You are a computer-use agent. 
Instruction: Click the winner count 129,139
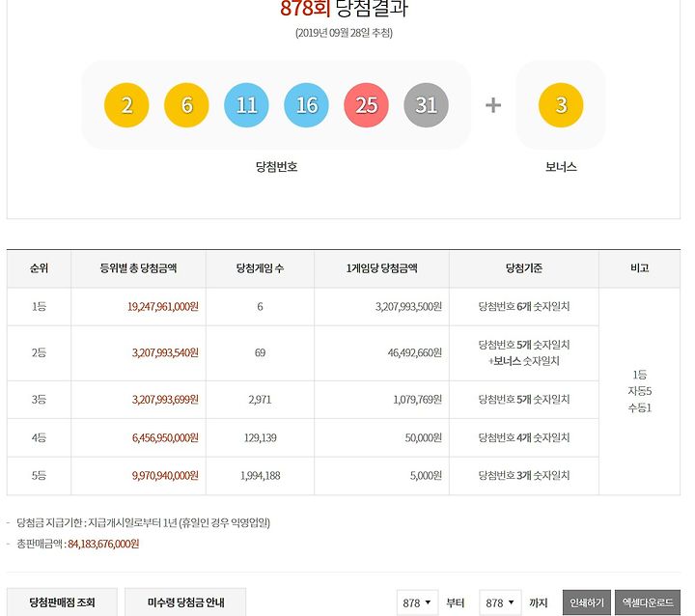coord(261,437)
